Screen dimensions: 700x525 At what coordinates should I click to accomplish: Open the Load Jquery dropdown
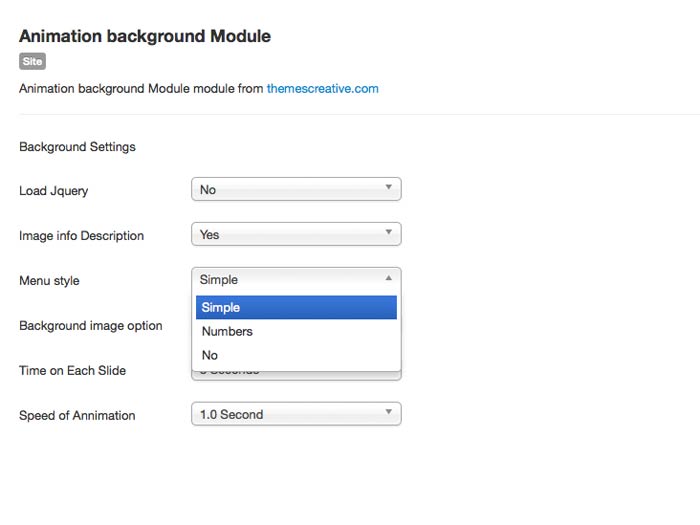296,189
